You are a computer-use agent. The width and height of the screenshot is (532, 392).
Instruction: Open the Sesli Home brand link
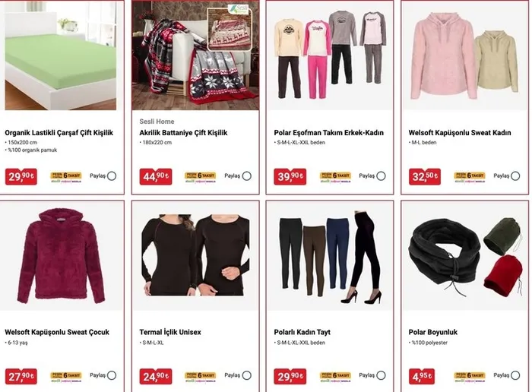click(x=157, y=122)
